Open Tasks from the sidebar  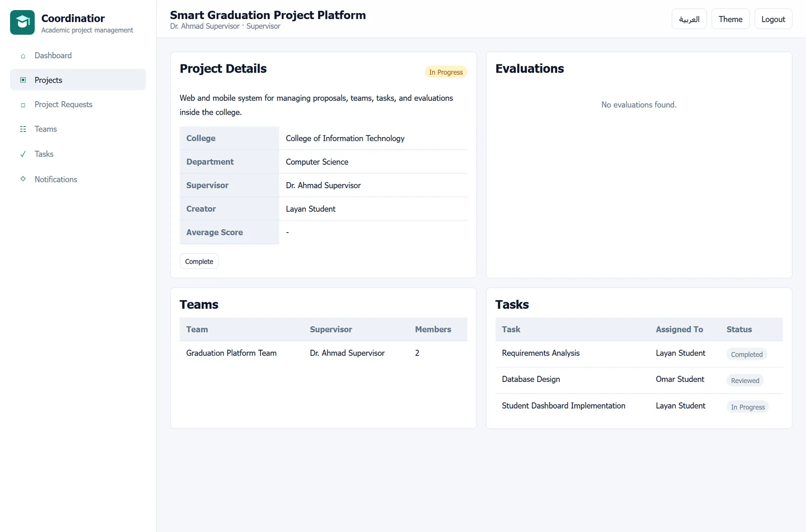(78, 154)
